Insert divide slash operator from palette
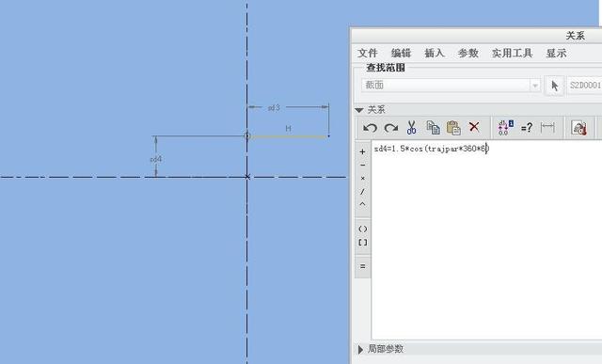The height and width of the screenshot is (364, 602). (x=362, y=191)
